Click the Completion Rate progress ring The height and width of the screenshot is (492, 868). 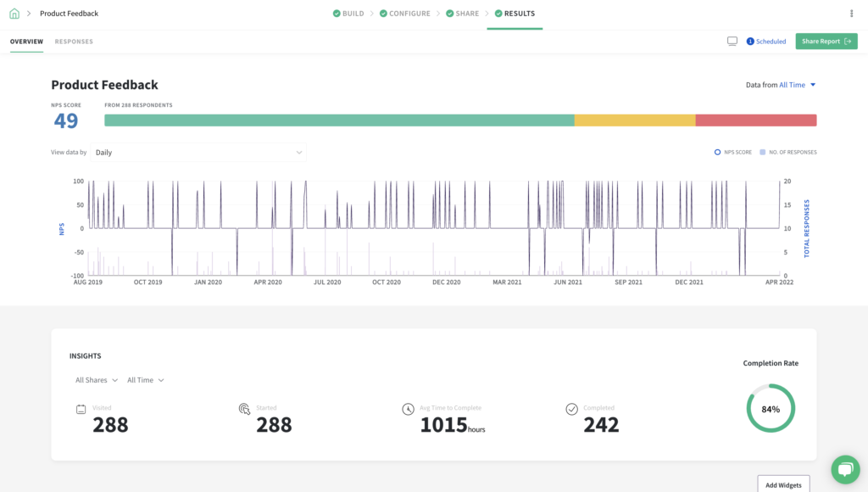[x=771, y=408]
